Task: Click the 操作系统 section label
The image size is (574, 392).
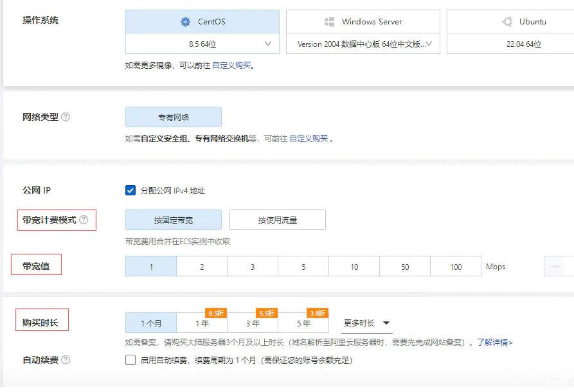Action: point(40,20)
